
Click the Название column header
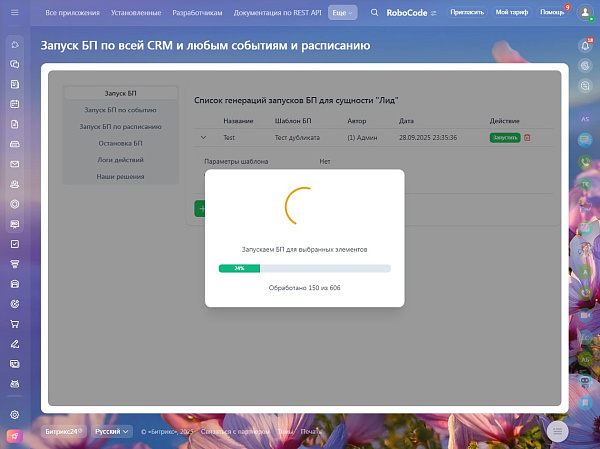[238, 121]
